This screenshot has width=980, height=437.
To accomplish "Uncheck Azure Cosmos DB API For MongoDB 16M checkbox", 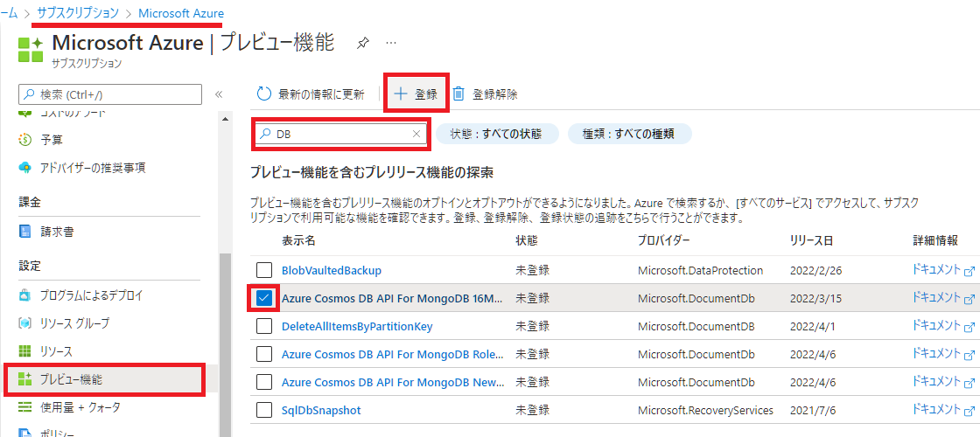I will click(x=264, y=298).
